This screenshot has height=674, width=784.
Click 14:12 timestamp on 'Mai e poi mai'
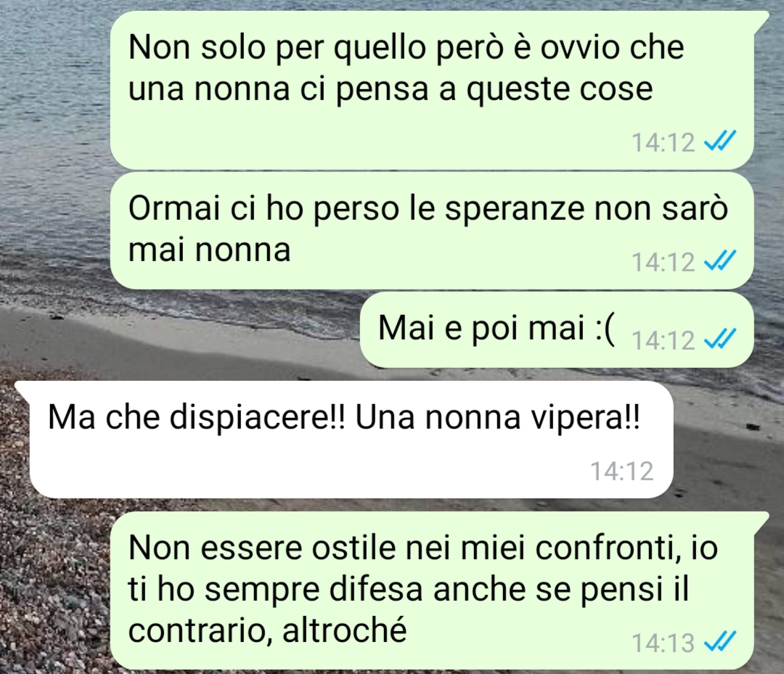663,341
